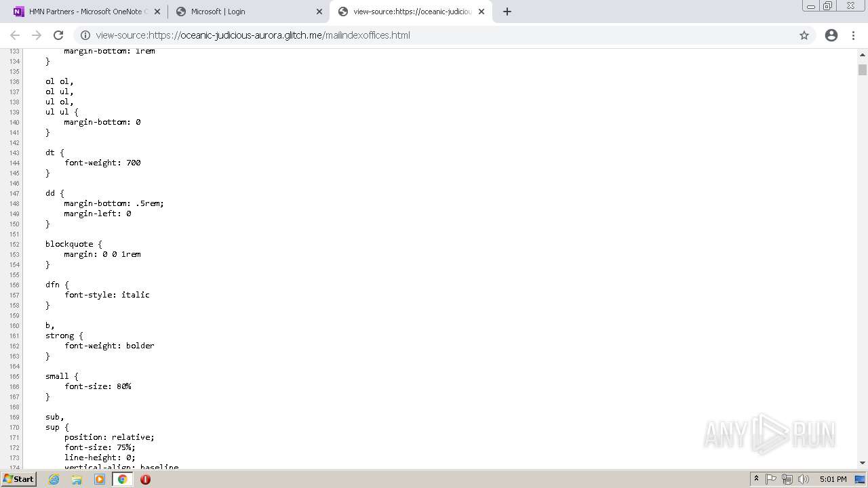This screenshot has width=868, height=488.
Task: Close the Microsoft | Login tab
Action: click(x=319, y=12)
